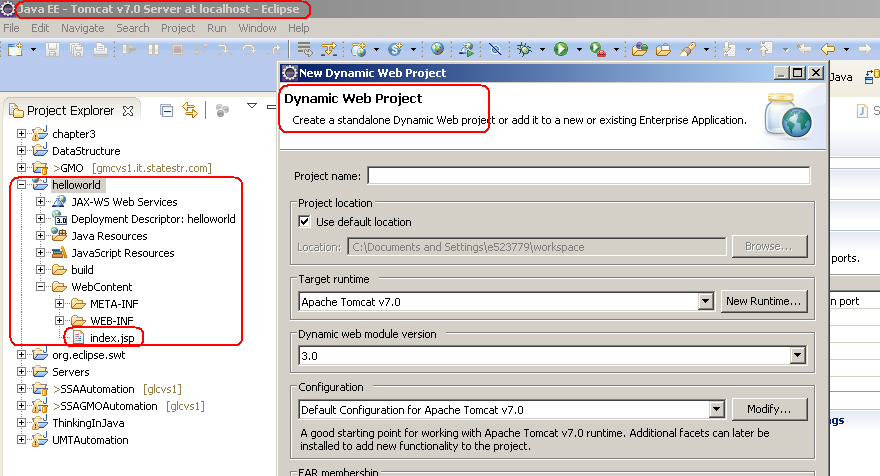Image resolution: width=880 pixels, height=476 pixels.
Task: Expand the Java Resources node
Action: click(40, 236)
